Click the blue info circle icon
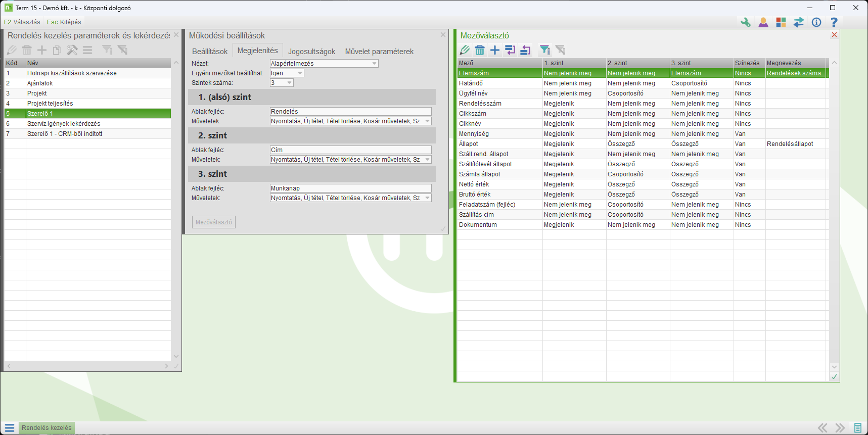 point(816,22)
